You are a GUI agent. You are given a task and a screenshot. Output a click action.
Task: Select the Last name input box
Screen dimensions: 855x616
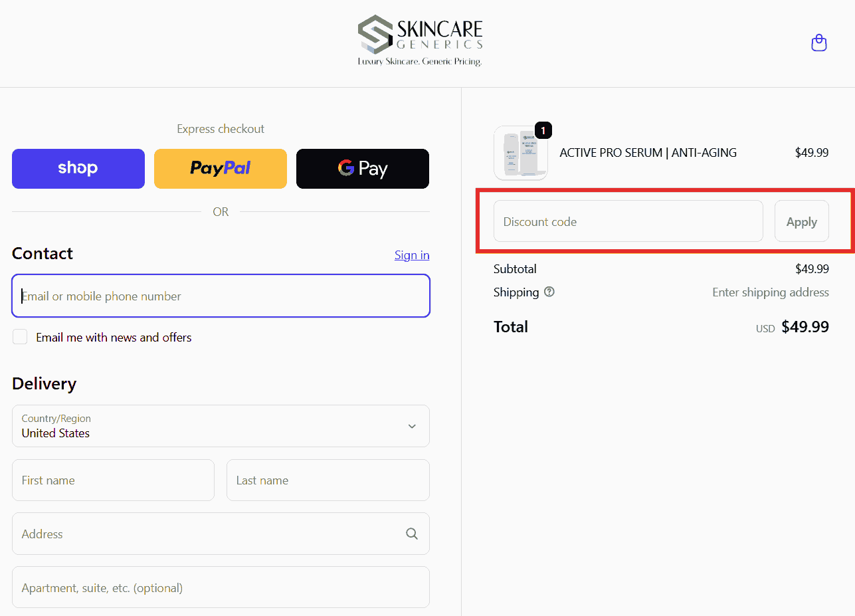[328, 480]
